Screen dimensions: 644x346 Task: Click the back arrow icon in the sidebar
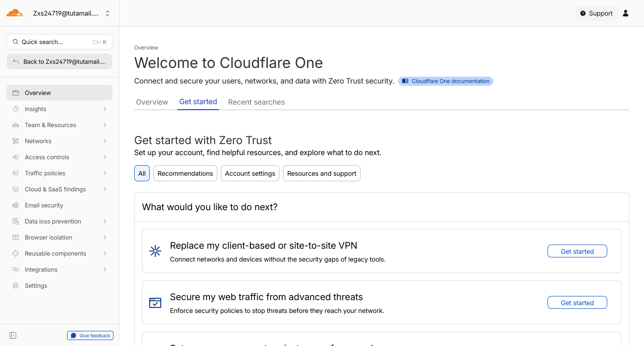coord(16,61)
